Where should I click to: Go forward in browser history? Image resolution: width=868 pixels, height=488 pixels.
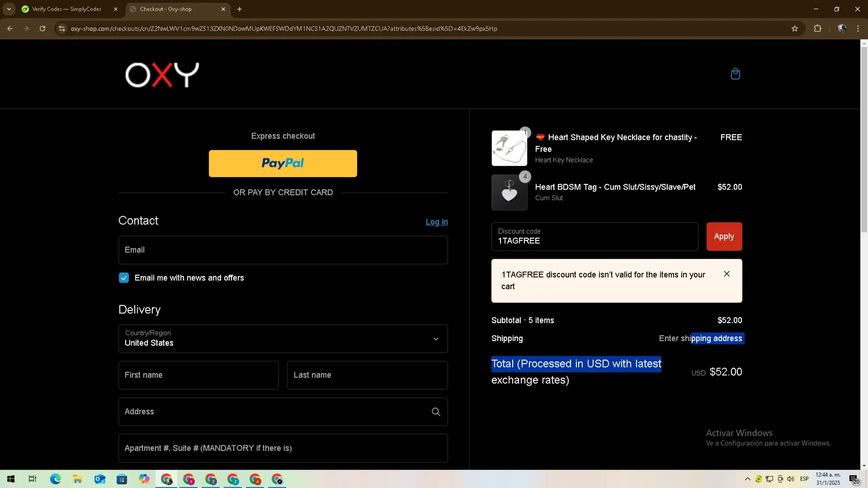click(x=26, y=28)
